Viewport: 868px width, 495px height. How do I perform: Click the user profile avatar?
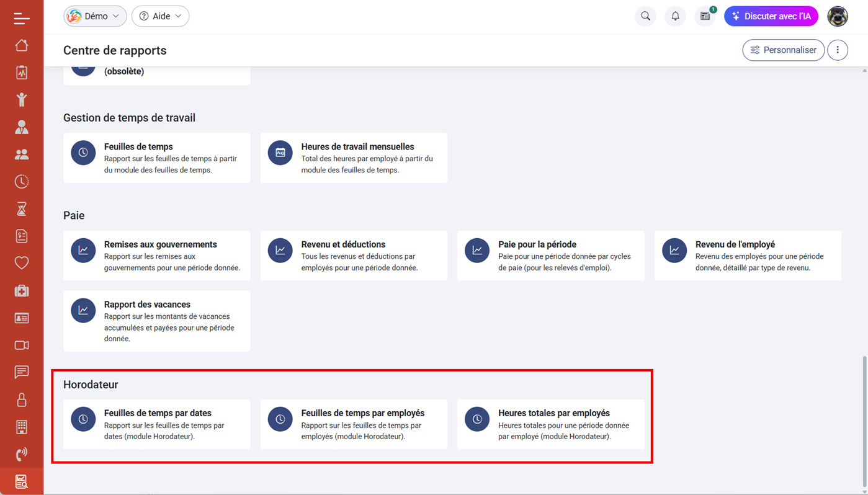pos(838,16)
